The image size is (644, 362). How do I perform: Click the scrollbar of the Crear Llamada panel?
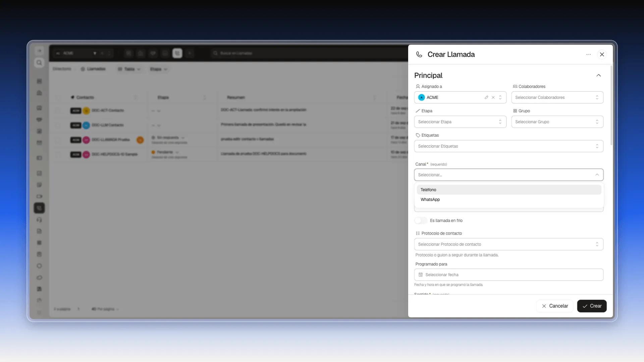click(611, 106)
